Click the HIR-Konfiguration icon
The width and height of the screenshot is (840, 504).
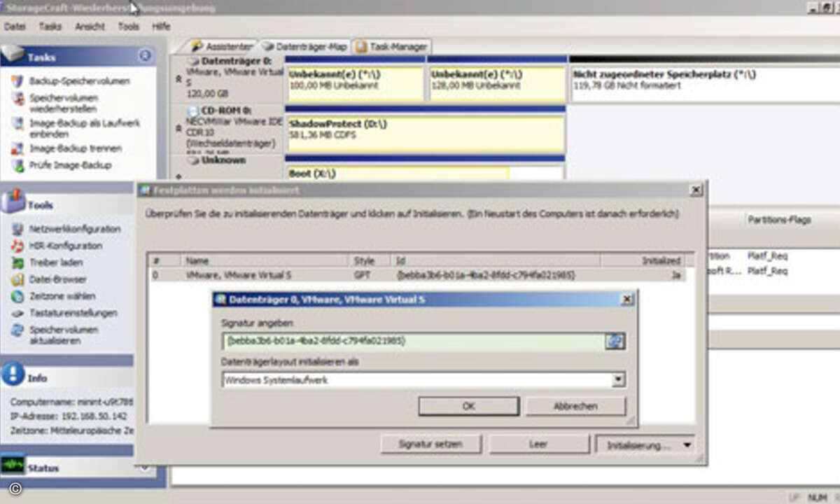(17, 246)
